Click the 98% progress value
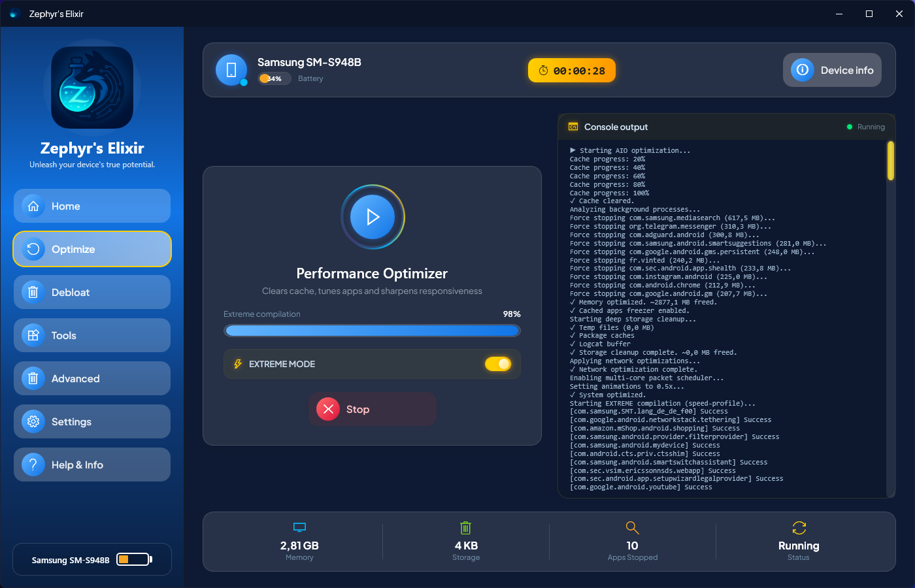The width and height of the screenshot is (915, 588). (512, 314)
